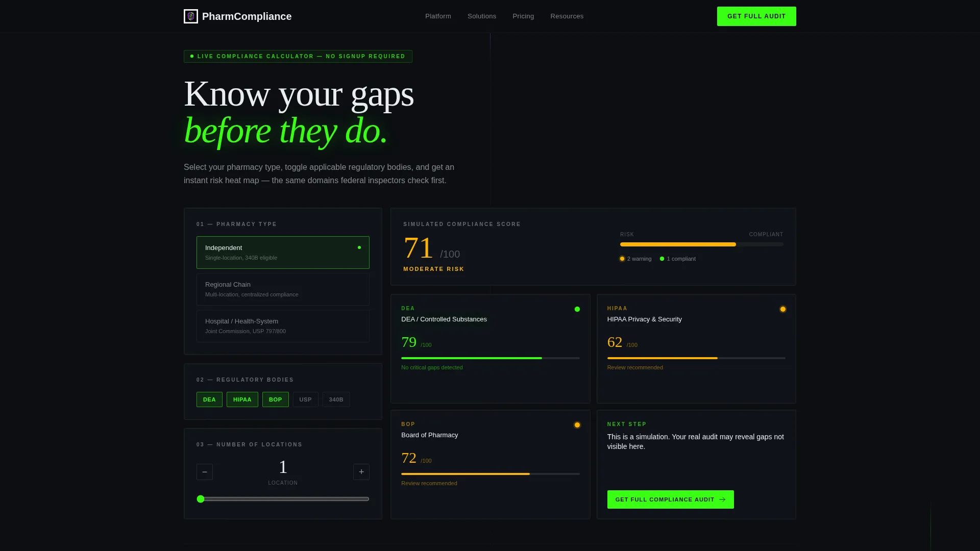980x551 pixels.
Task: Click the location count number 1
Action: 283,467
